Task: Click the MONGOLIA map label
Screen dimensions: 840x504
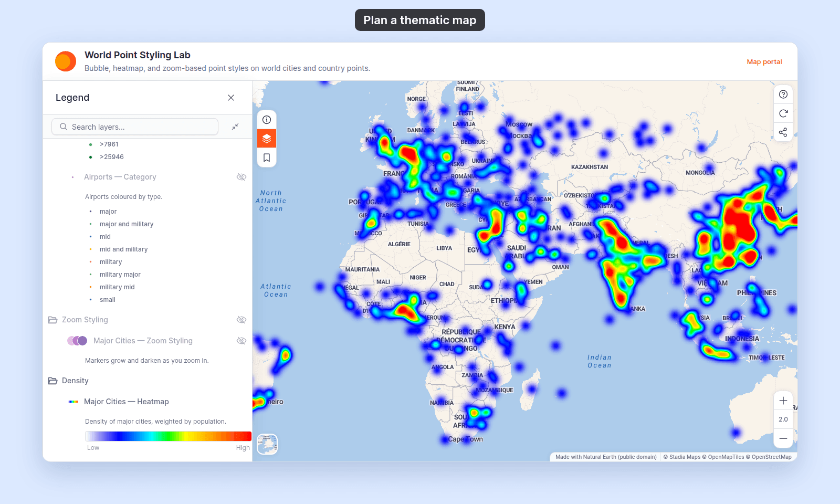Action: pos(700,173)
